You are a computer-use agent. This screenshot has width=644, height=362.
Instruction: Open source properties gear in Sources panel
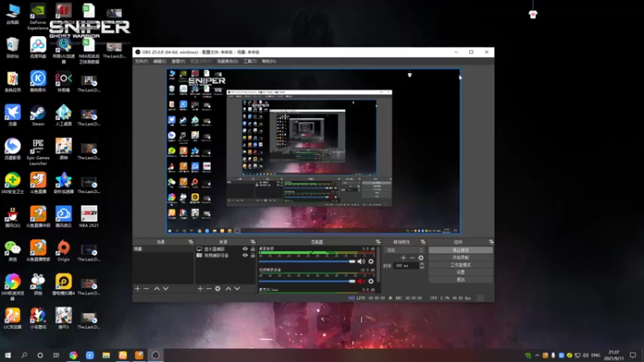[217, 289]
